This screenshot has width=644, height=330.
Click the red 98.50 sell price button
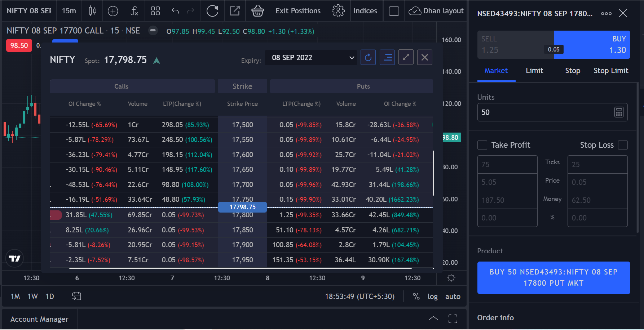click(x=19, y=45)
